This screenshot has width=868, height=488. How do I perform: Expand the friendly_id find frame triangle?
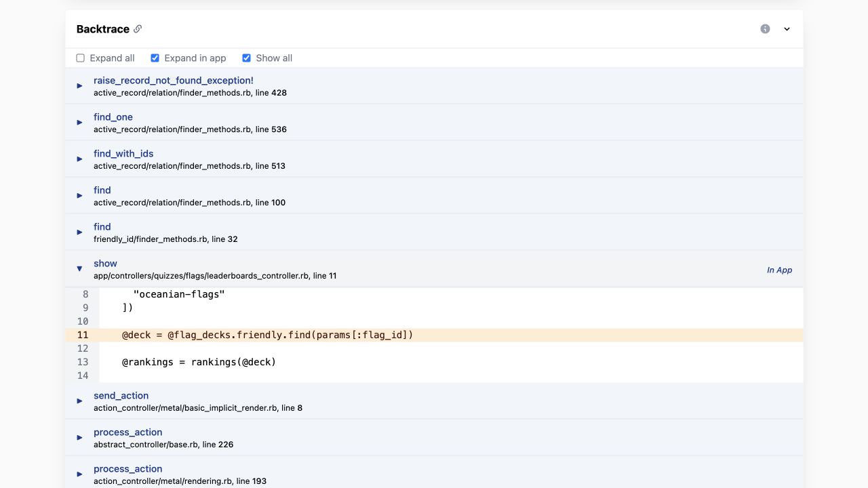pos(79,232)
